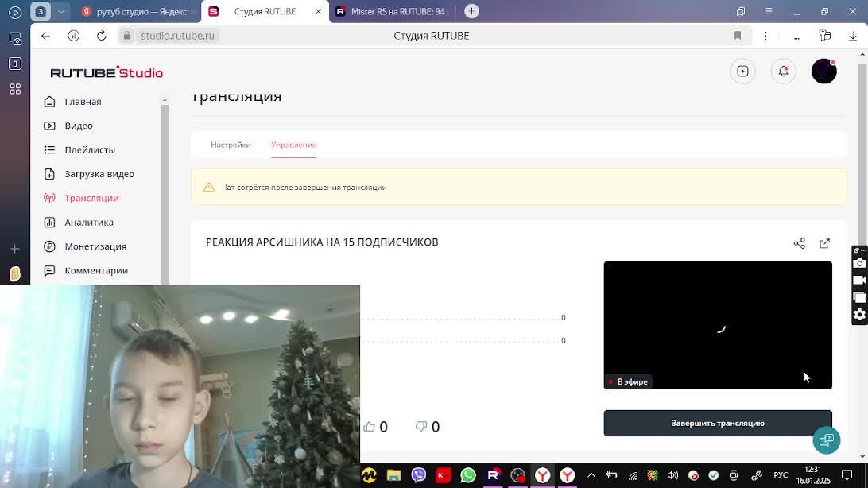Open stream in new window icon

pyautogui.click(x=824, y=243)
